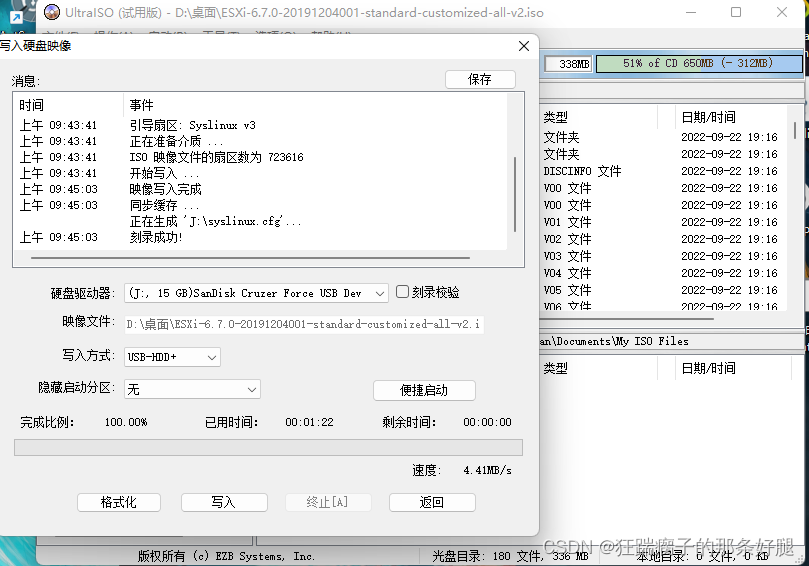Select log row 同步缓存

coord(164,205)
